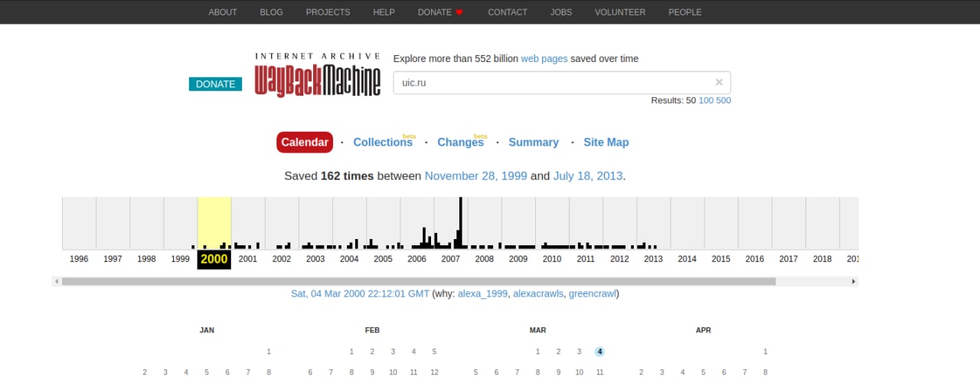The image size is (980, 390).
Task: Open the HELP menu item
Action: tap(384, 12)
